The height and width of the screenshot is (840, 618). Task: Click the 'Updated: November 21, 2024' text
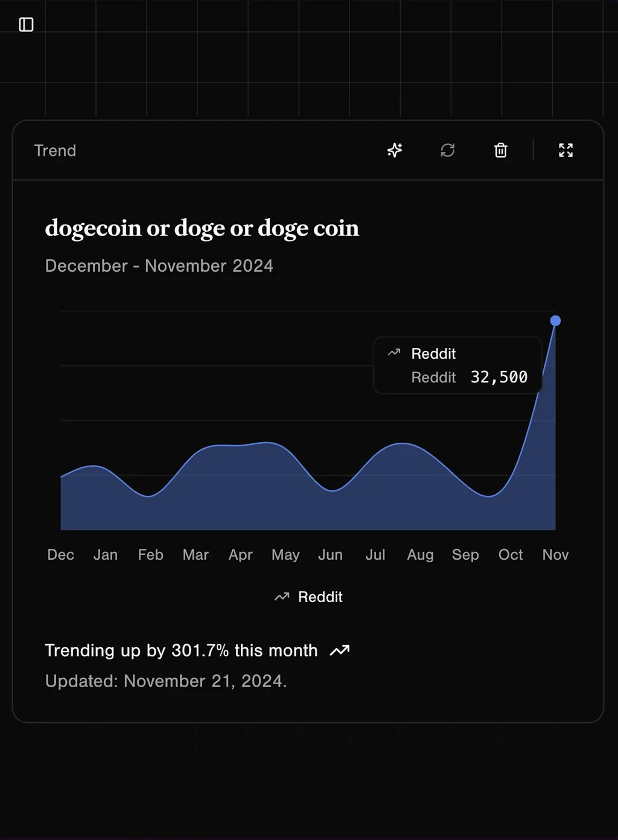point(166,681)
